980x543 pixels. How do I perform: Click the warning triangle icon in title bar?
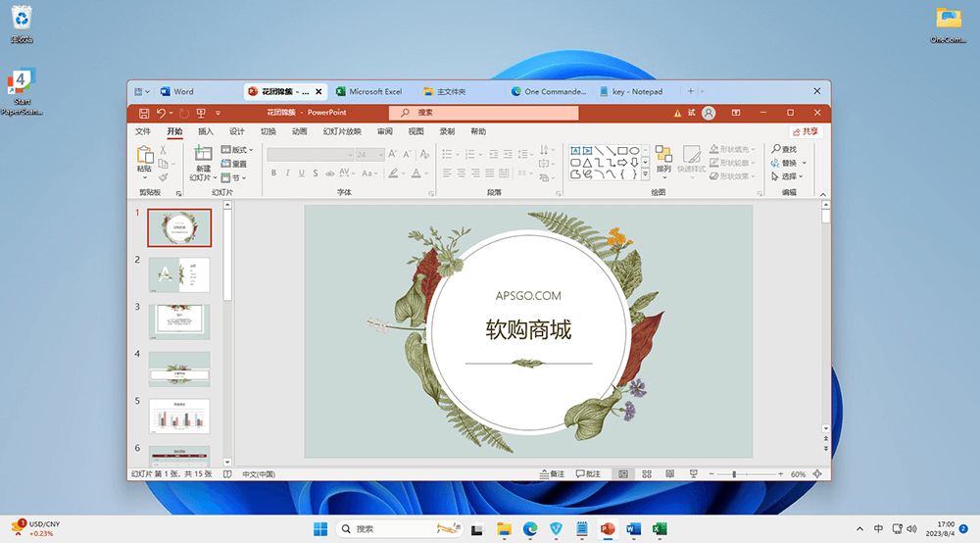pyautogui.click(x=677, y=113)
